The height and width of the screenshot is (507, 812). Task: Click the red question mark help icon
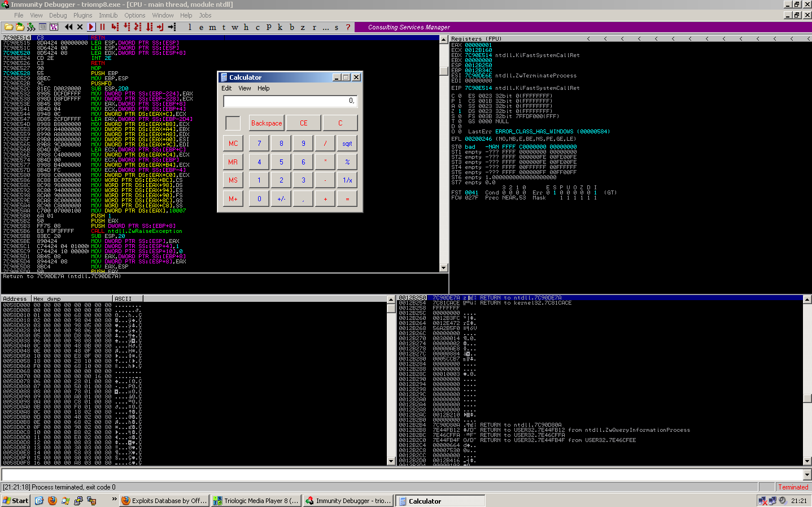[348, 27]
